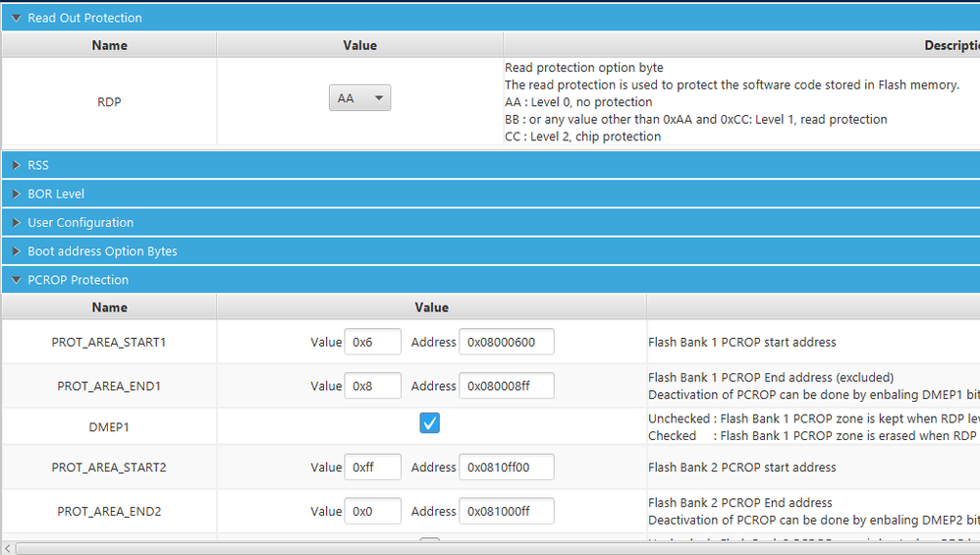Select the DMEP1 name cell

[x=109, y=427]
